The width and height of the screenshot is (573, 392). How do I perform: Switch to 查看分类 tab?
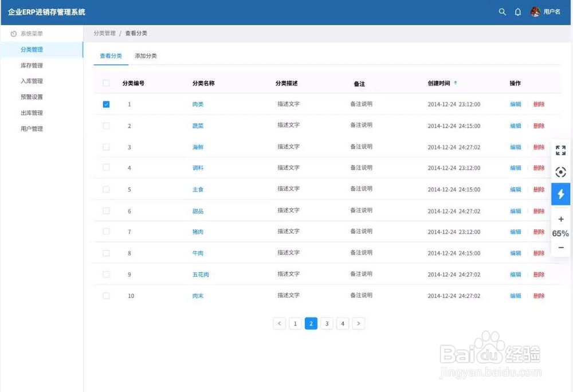[111, 56]
